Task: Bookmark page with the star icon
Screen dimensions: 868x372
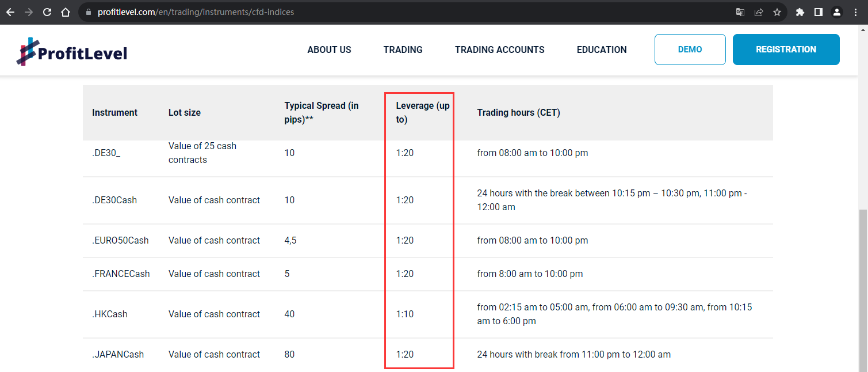Action: pos(777,12)
